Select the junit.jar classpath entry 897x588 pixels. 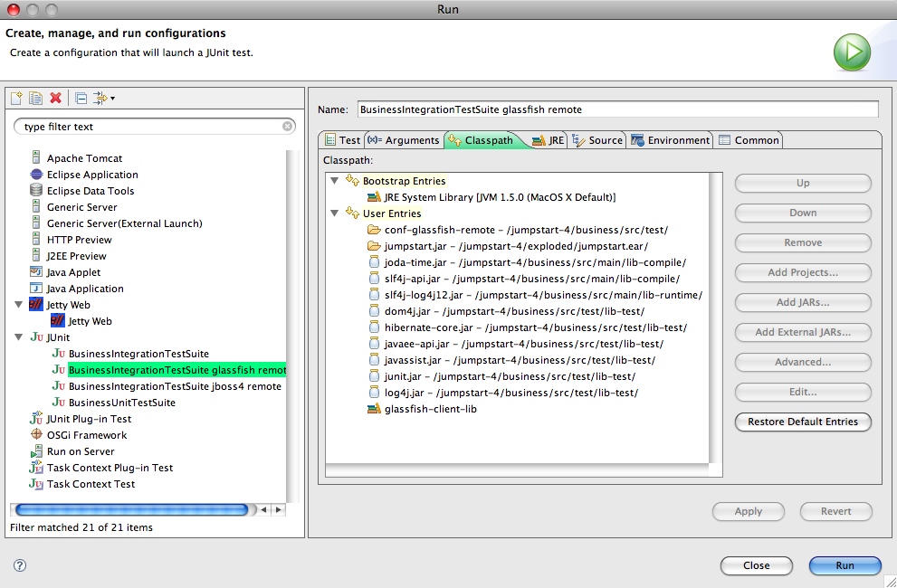(501, 376)
